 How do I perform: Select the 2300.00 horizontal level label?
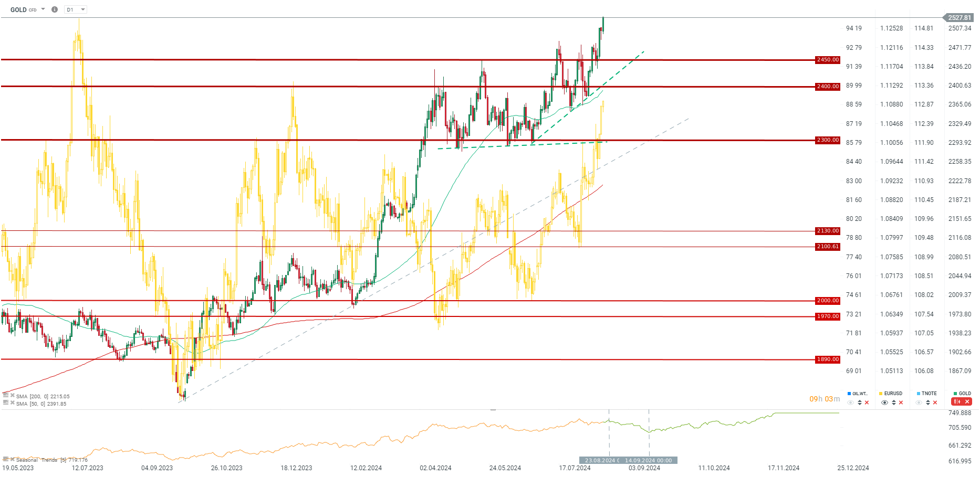[x=828, y=140]
